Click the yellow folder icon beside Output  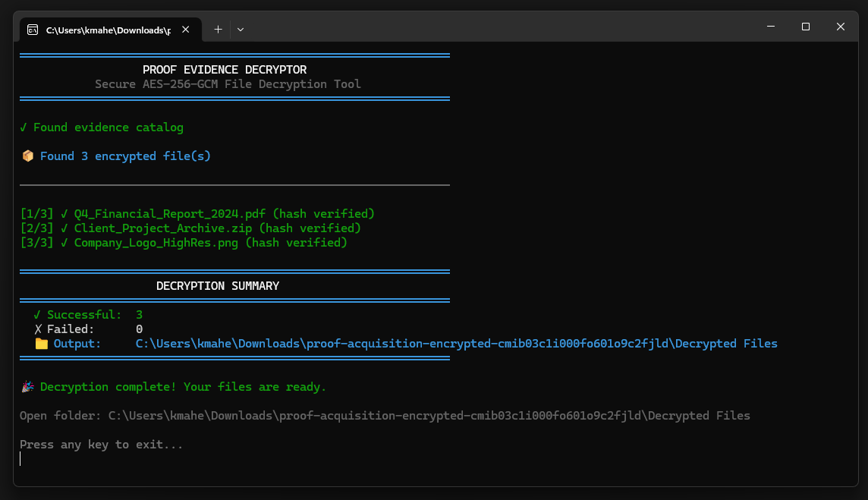(x=42, y=344)
